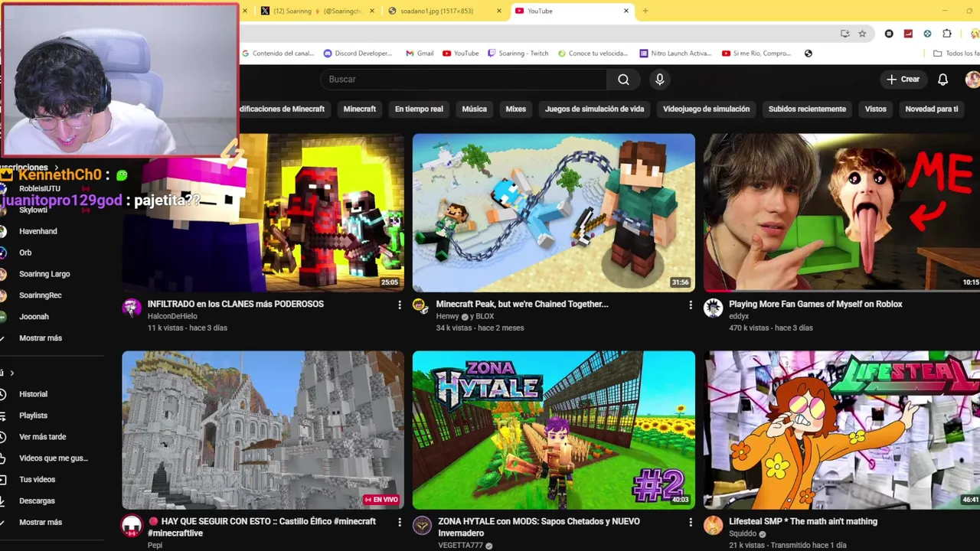
Task: Click the blue round extension icon in Chrome toolbar
Action: pyautogui.click(x=927, y=34)
